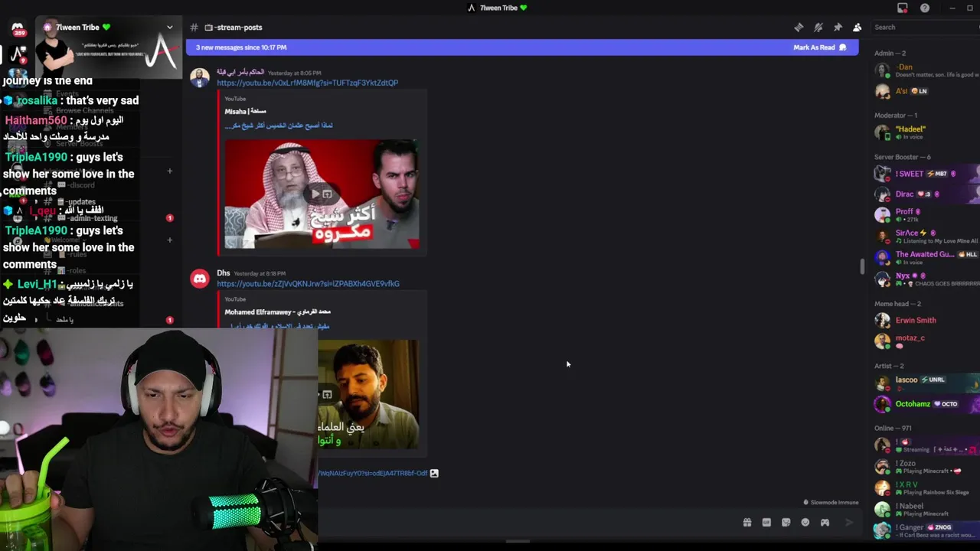Click the "Hadeel" moderator avatar
Image resolution: width=980 pixels, height=551 pixels.
point(883,132)
